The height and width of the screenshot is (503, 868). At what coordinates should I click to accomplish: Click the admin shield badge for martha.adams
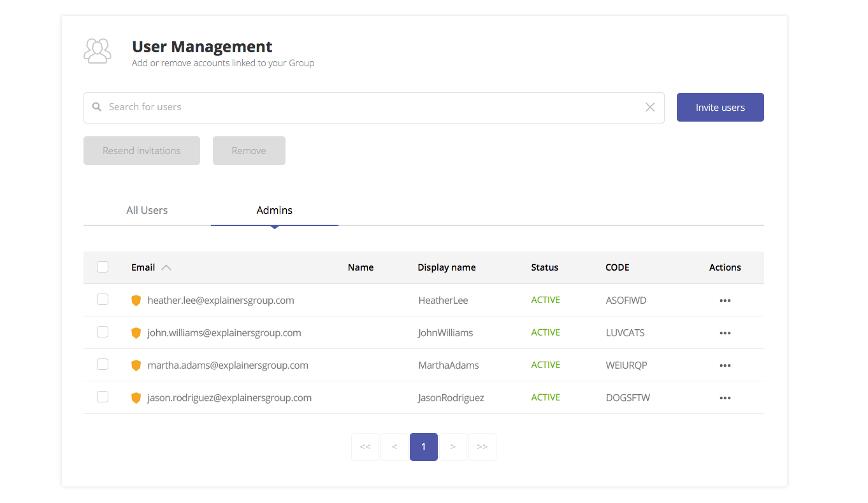[x=136, y=365]
